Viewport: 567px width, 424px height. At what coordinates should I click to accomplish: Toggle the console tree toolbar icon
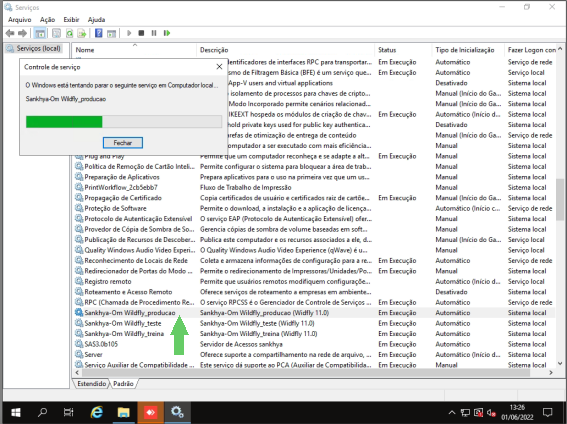pos(40,33)
